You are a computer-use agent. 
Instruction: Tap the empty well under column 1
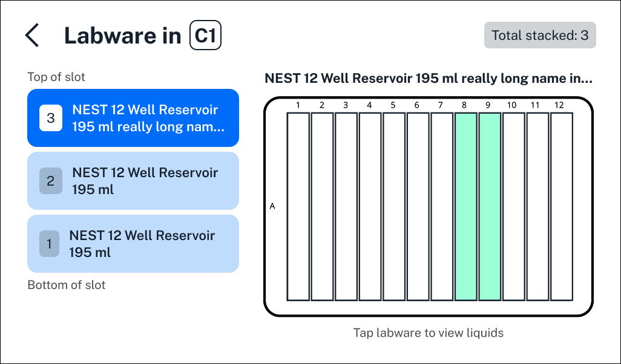tap(298, 207)
